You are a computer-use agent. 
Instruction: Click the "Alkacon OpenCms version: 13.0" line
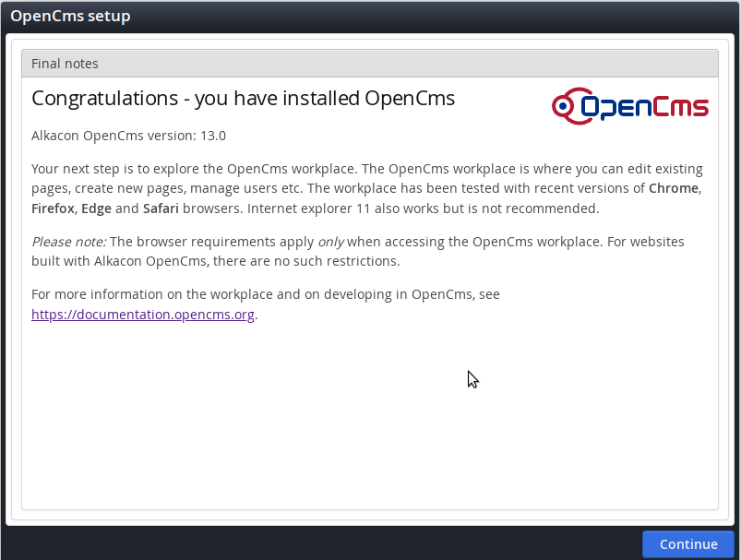[x=128, y=136]
